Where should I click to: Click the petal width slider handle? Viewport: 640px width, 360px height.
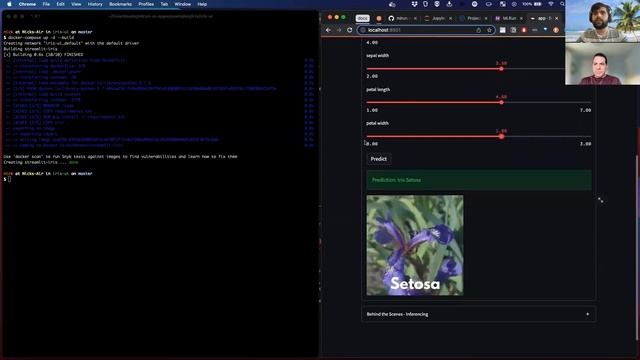(501, 136)
